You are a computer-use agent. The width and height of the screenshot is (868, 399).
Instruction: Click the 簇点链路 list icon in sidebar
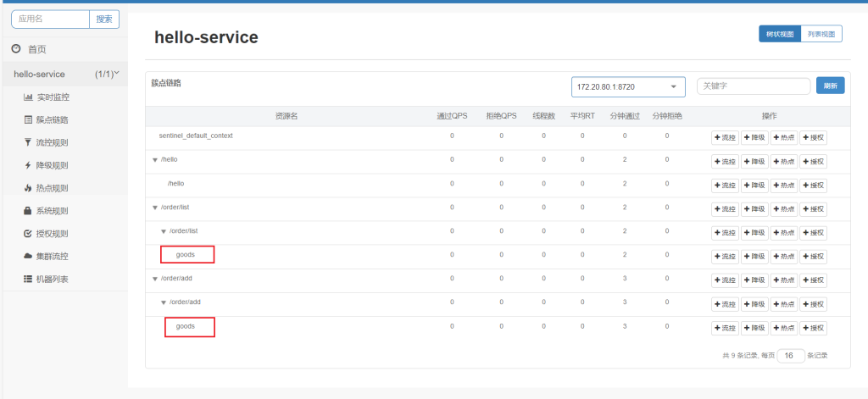[x=28, y=120]
